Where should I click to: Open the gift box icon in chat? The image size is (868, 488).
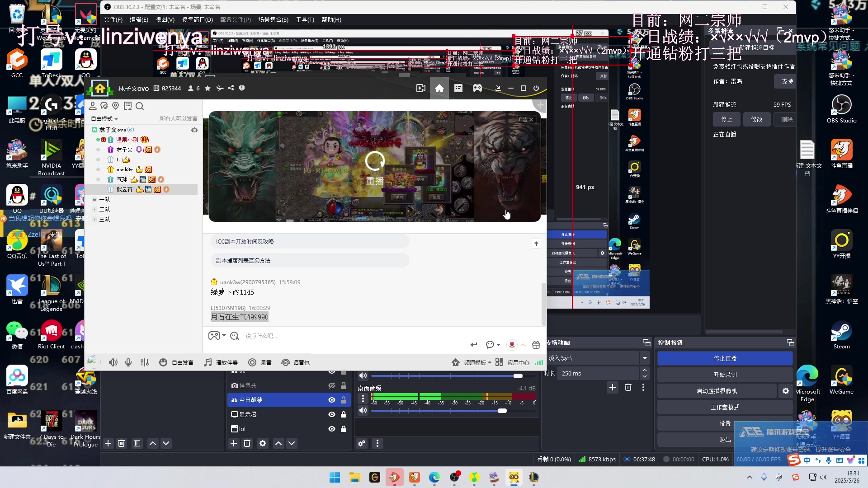click(536, 345)
